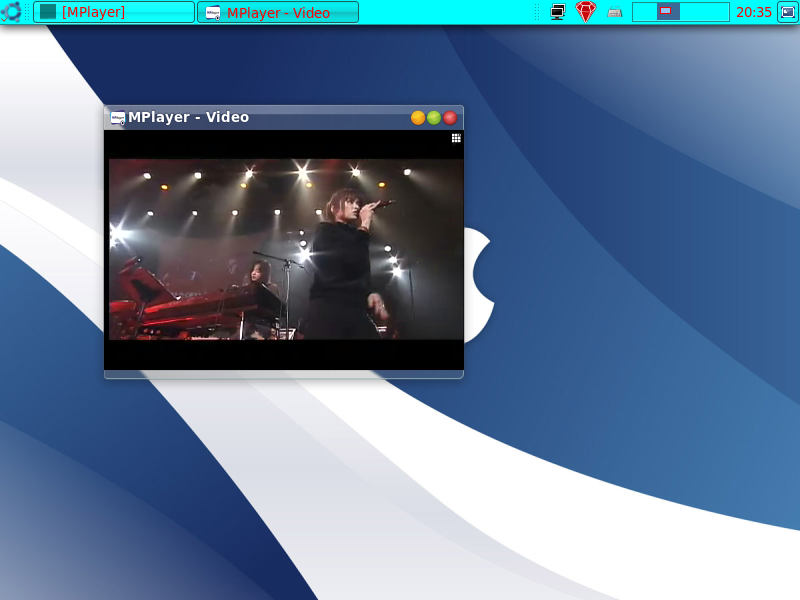
Task: Click the show desktop icon
Action: tap(787, 12)
